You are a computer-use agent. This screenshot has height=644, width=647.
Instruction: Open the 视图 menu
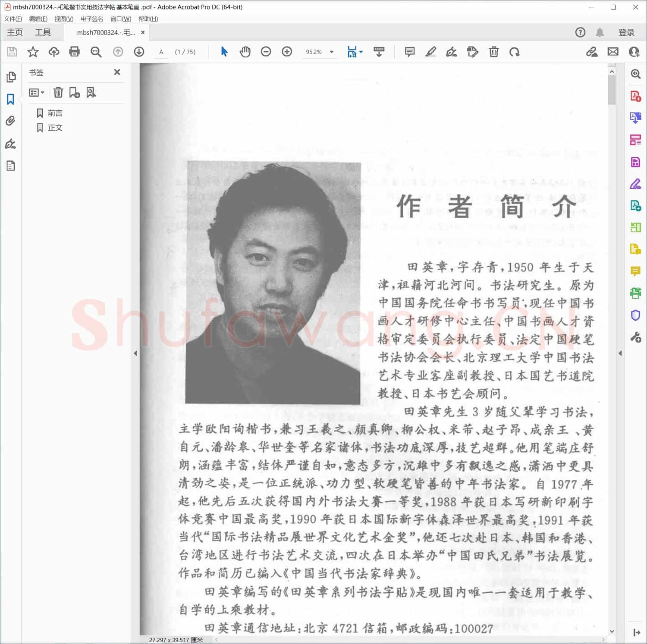click(63, 19)
